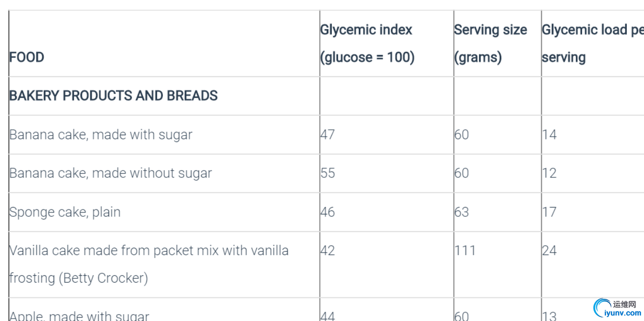Click the FOOD column header
The height and width of the screenshot is (321, 644).
tap(27, 58)
